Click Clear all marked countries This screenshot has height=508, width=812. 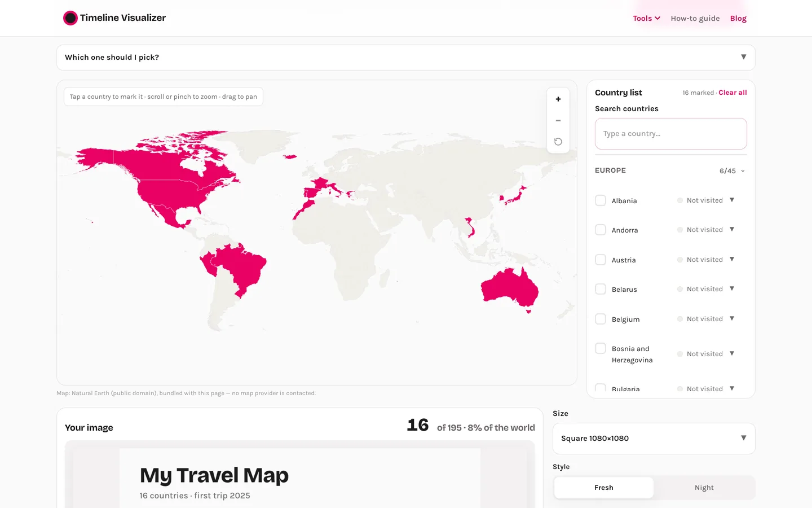[x=732, y=93]
